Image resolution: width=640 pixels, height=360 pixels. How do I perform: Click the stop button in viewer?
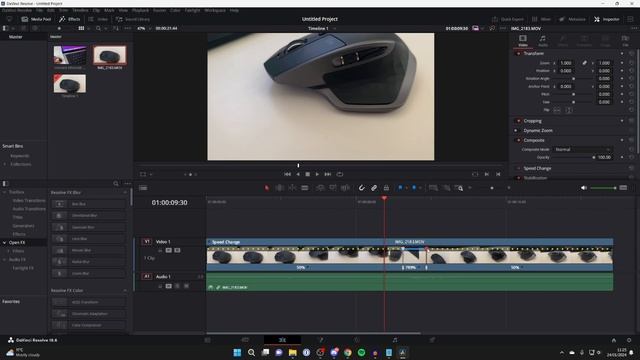pyautogui.click(x=307, y=174)
